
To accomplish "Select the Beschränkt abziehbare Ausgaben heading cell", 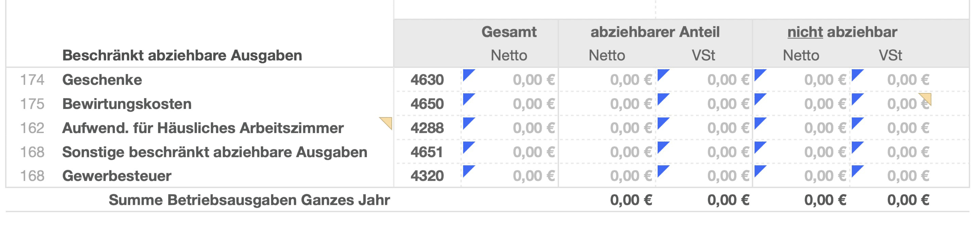I will [x=182, y=56].
